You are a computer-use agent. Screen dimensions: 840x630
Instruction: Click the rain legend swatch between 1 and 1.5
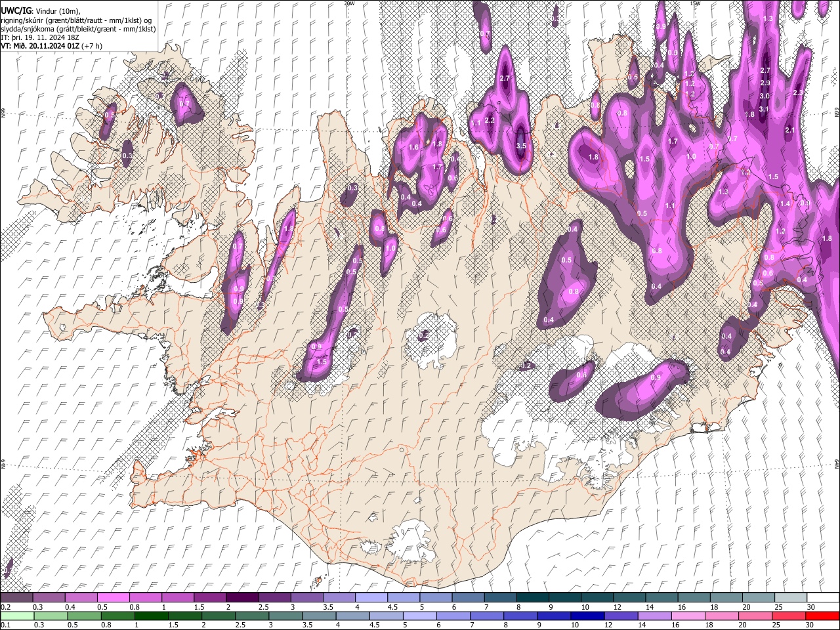click(x=152, y=616)
